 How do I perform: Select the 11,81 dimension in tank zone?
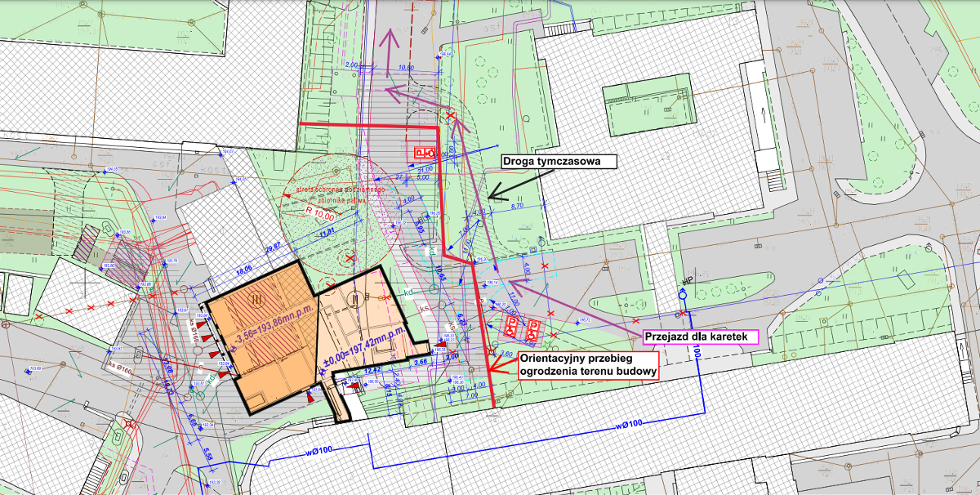[327, 231]
